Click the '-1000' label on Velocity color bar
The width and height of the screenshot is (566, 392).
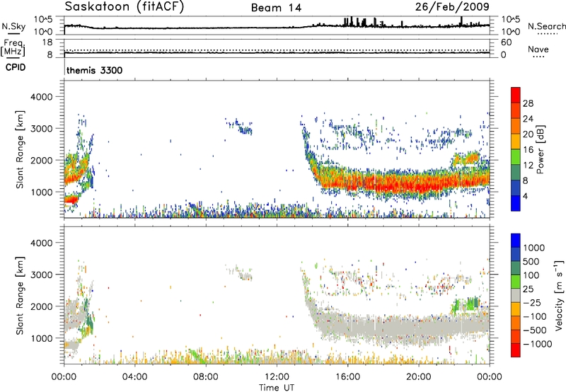[537, 344]
